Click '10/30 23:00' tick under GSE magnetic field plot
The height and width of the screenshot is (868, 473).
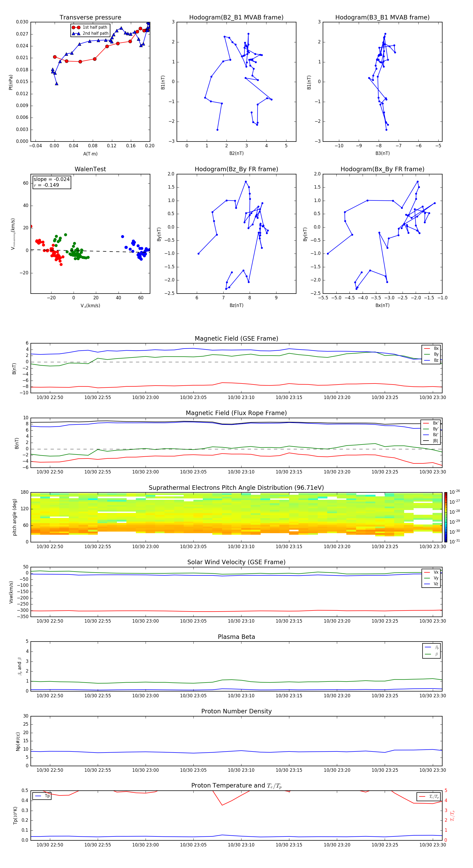click(145, 398)
